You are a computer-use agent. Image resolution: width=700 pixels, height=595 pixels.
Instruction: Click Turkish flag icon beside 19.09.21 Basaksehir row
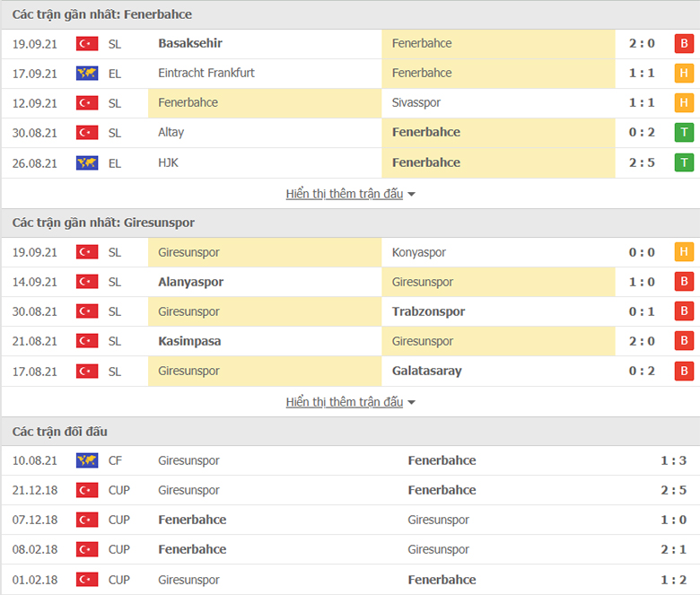[87, 44]
